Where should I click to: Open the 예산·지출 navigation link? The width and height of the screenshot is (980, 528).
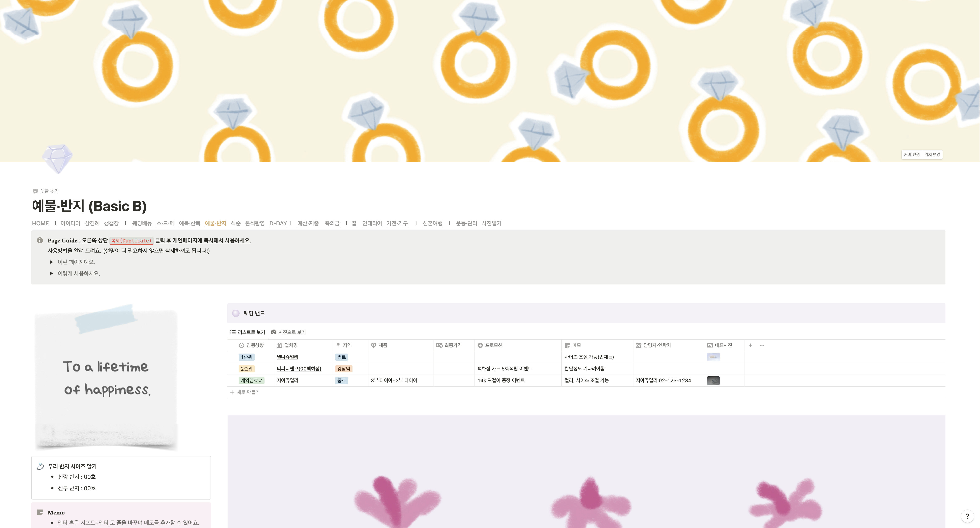coord(308,224)
